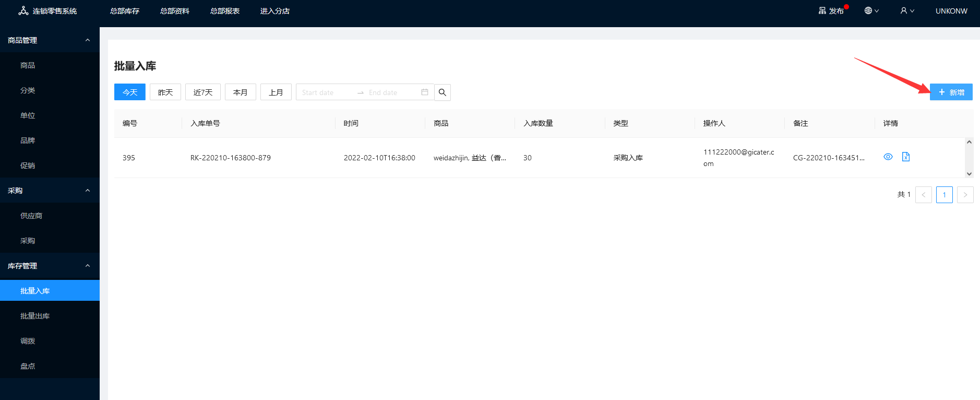
Task: Open the language globe dropdown
Action: pyautogui.click(x=871, y=10)
